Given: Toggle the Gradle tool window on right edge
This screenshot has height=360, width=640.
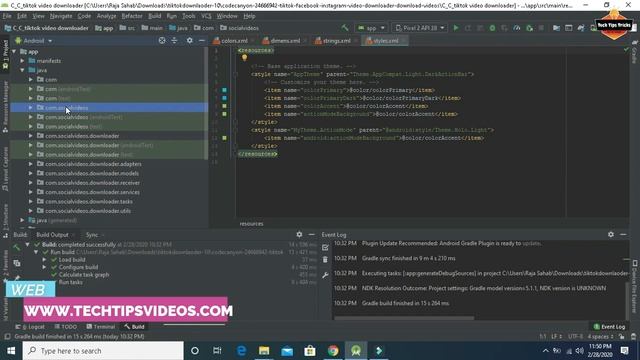Looking at the screenshot, I should click(635, 52).
